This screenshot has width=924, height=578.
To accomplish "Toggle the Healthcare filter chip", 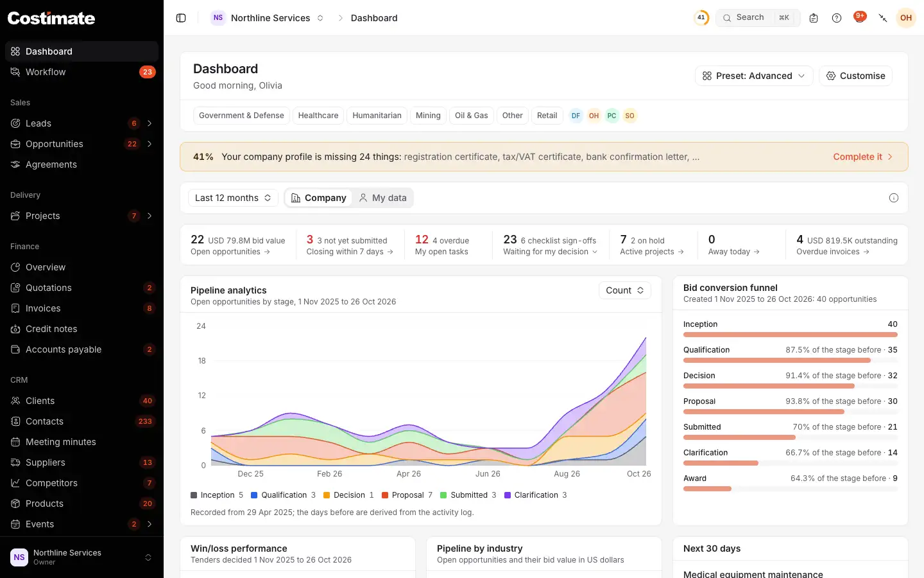I will [318, 116].
